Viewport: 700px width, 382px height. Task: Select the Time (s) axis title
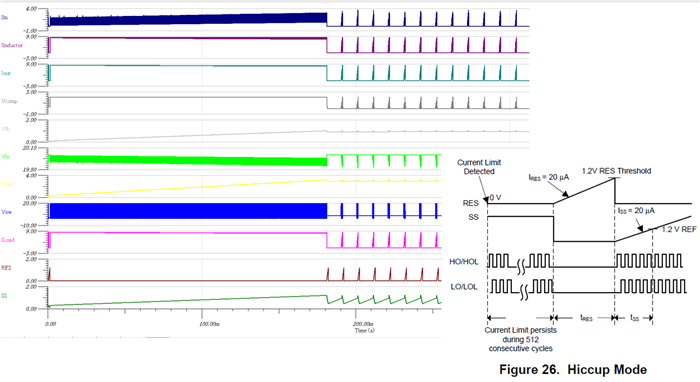point(365,331)
